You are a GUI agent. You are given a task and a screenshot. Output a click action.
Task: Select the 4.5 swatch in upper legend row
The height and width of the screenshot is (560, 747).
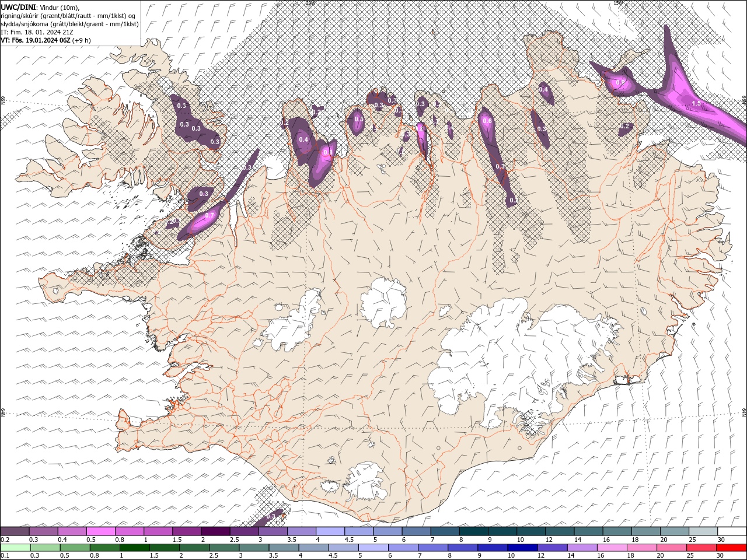[x=358, y=531]
